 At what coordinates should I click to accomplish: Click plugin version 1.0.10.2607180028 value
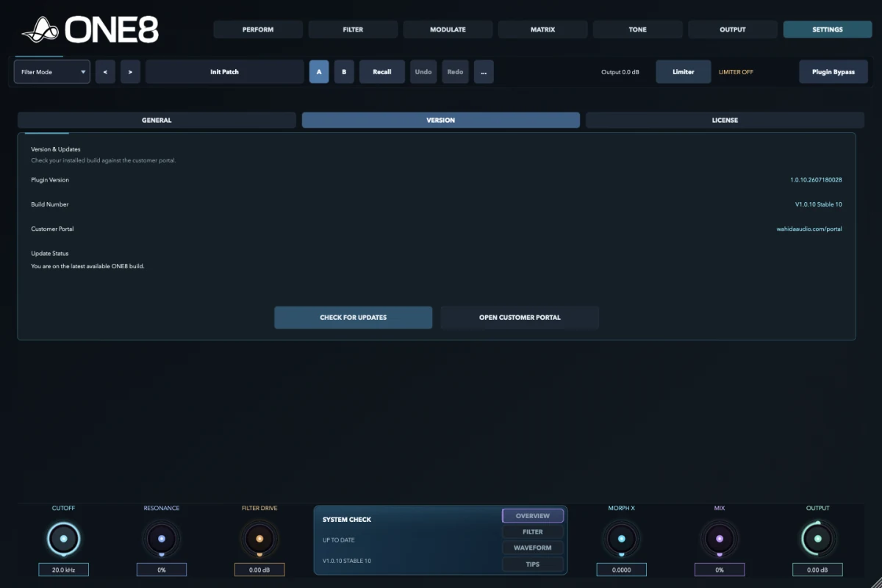click(816, 180)
